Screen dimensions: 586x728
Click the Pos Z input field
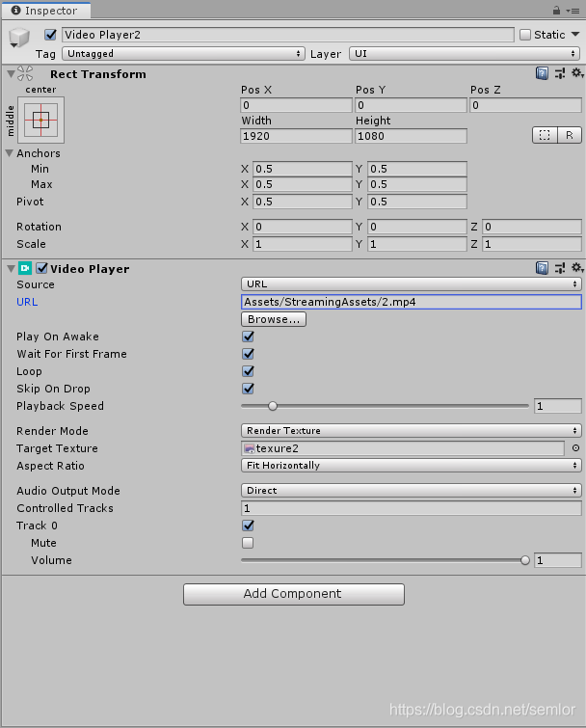[525, 105]
